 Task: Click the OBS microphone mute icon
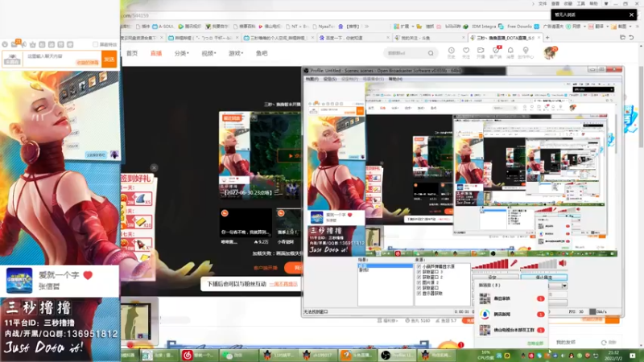(x=514, y=264)
